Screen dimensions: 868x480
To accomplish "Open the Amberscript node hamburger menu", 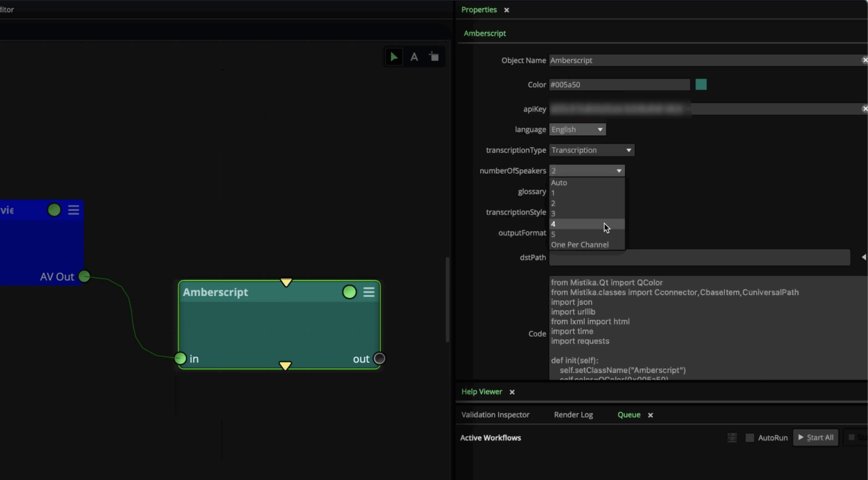I will 369,292.
